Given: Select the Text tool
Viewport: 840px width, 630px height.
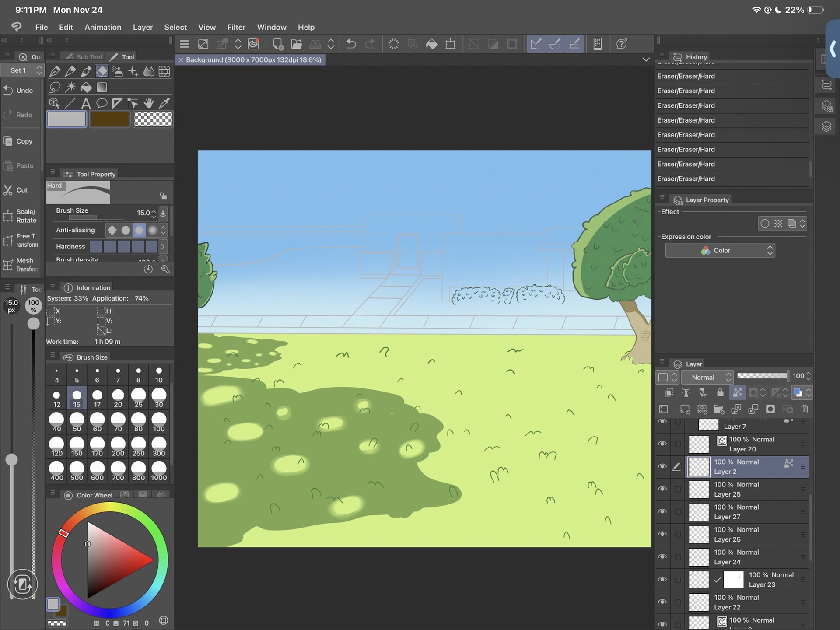Looking at the screenshot, I should (x=86, y=103).
